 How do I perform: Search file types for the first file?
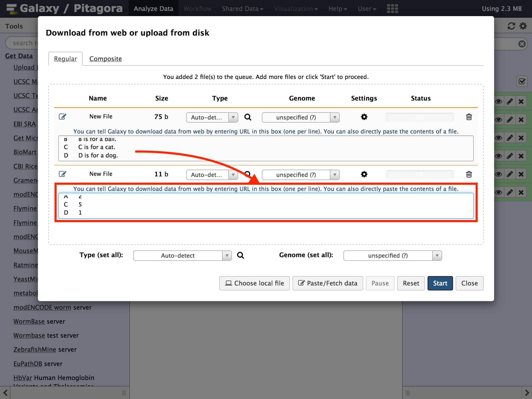(x=248, y=117)
